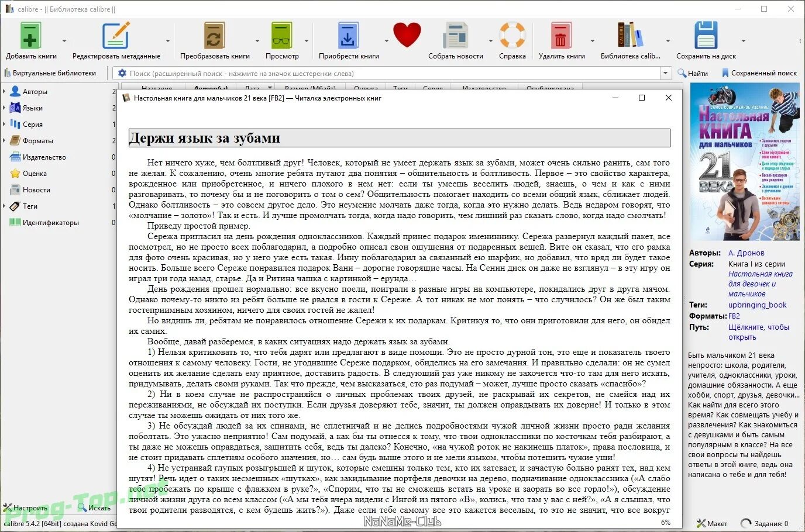805x532 pixels.
Task: Click the Jobs (Задания) spinner icon
Action: pyautogui.click(x=746, y=523)
